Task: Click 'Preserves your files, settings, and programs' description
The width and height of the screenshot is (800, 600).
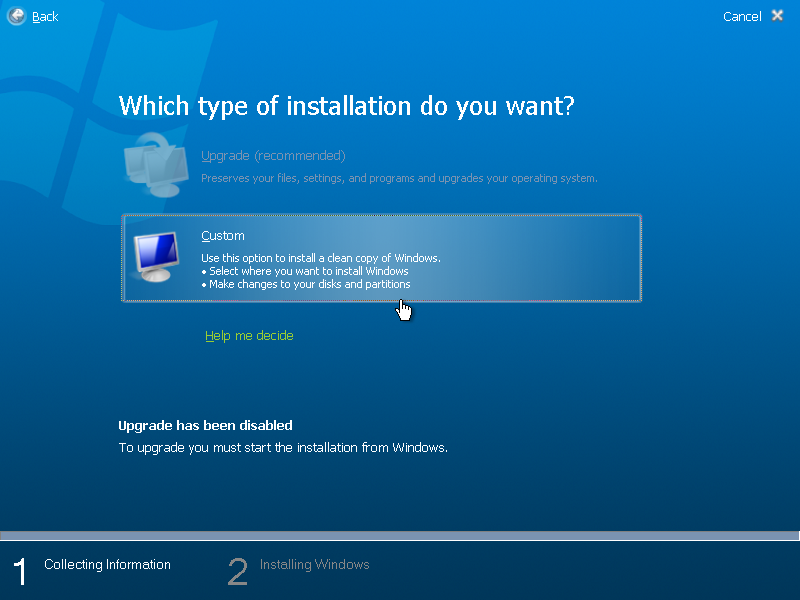Action: (399, 178)
